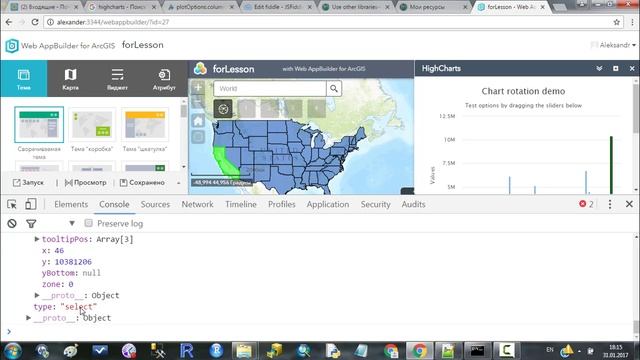Open the Elements DevTools tab
The width and height of the screenshot is (640, 360).
tap(71, 204)
